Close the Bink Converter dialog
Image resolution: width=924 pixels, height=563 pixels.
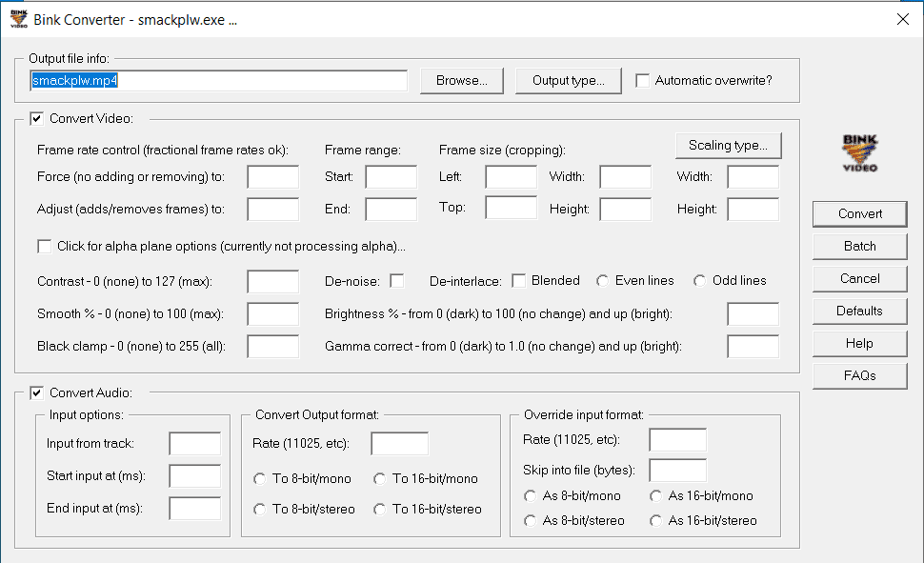[x=902, y=19]
